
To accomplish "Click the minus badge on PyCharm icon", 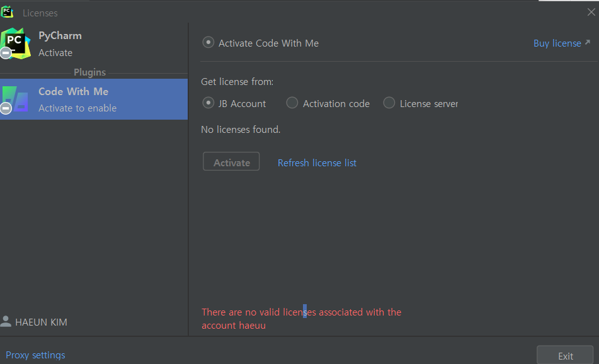I will (6, 53).
